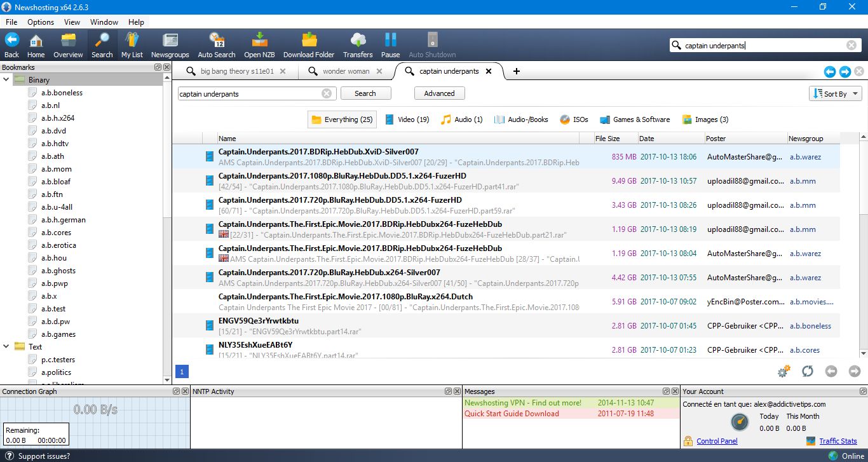Filter results by Video (19)
868x462 pixels.
pos(407,119)
